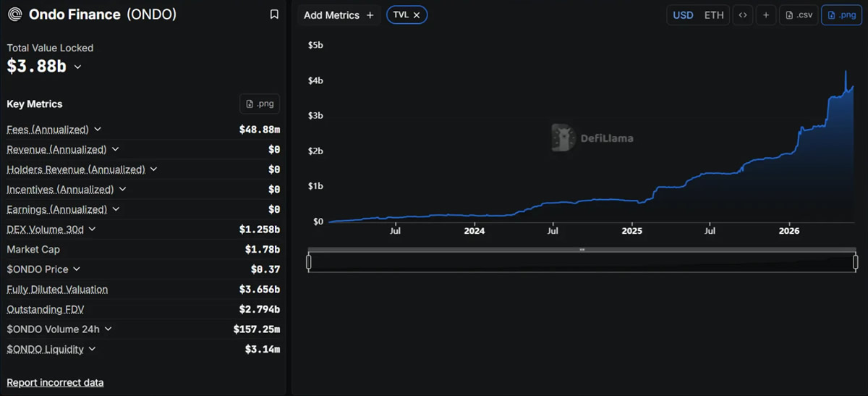This screenshot has height=396, width=868.
Task: Click the $0.37 price value
Action: click(x=265, y=269)
